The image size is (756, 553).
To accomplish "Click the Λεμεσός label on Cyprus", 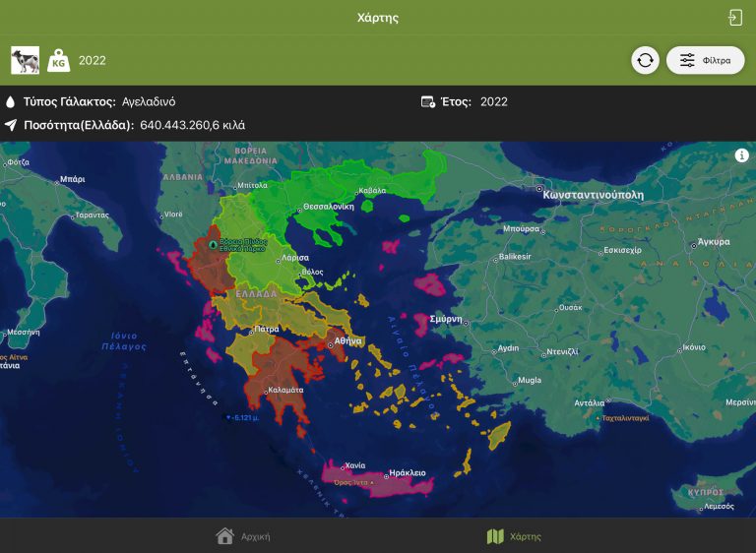I will point(719,506).
